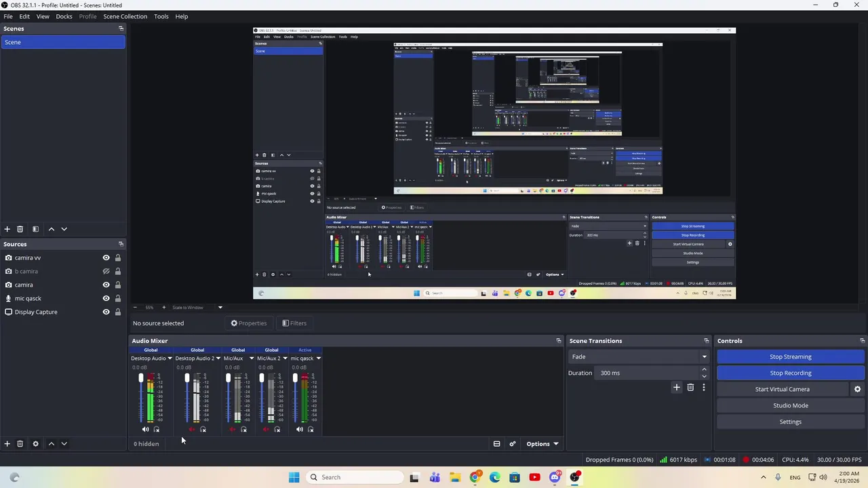
Task: Open the Tools menu
Action: click(x=161, y=16)
